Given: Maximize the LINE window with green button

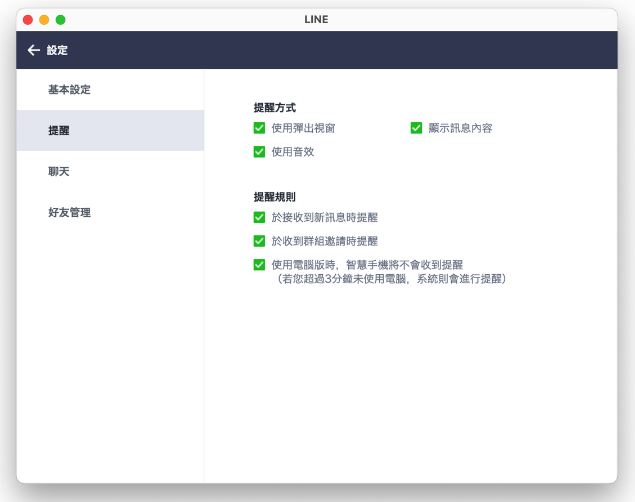Looking at the screenshot, I should click(60, 20).
